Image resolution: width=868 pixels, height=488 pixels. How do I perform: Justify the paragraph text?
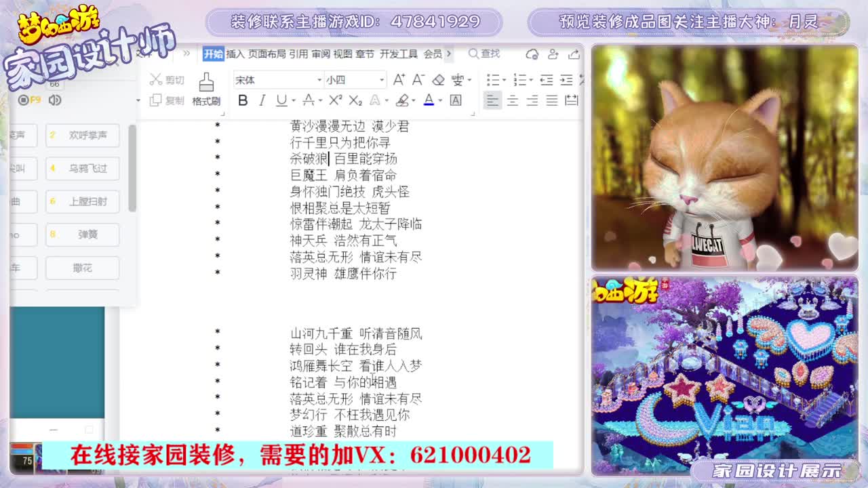tap(552, 100)
